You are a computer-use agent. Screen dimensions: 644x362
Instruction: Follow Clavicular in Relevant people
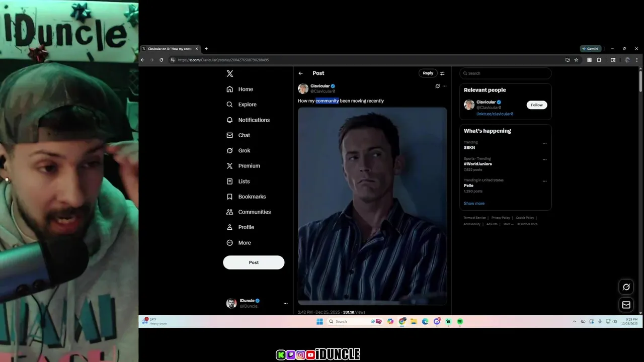click(x=537, y=105)
